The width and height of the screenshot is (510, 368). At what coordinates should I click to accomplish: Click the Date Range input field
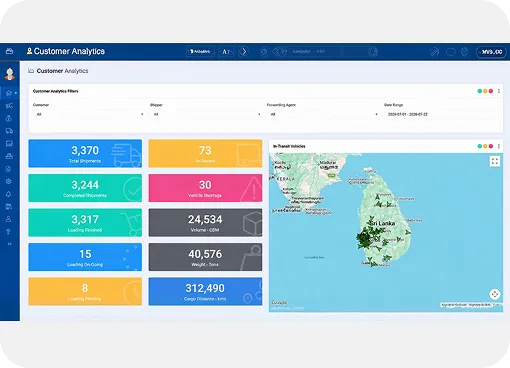441,114
